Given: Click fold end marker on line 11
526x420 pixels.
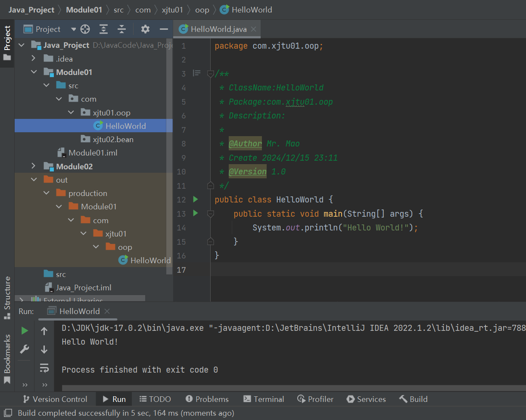Looking at the screenshot, I should [210, 186].
